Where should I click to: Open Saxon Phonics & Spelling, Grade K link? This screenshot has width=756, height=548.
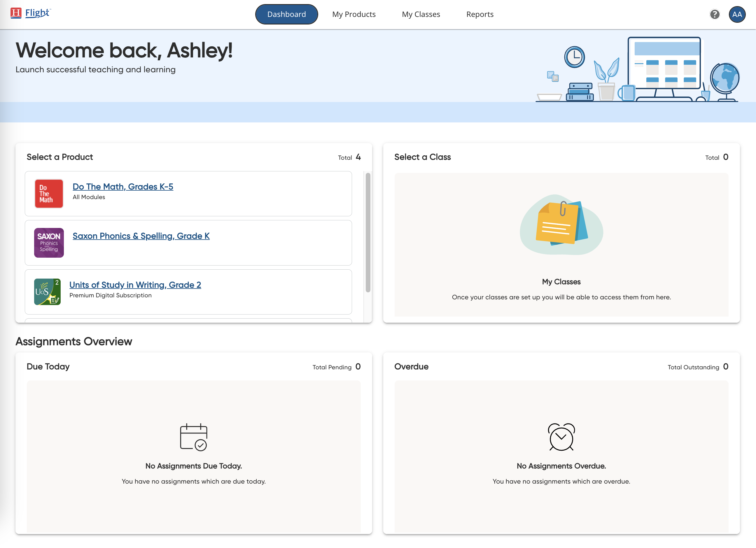point(141,236)
